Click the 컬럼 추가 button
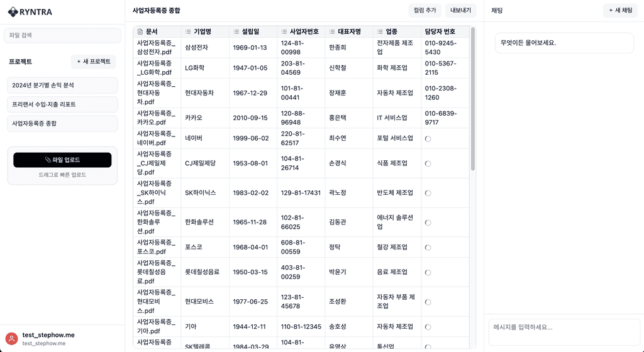644x352 pixels. tap(425, 11)
